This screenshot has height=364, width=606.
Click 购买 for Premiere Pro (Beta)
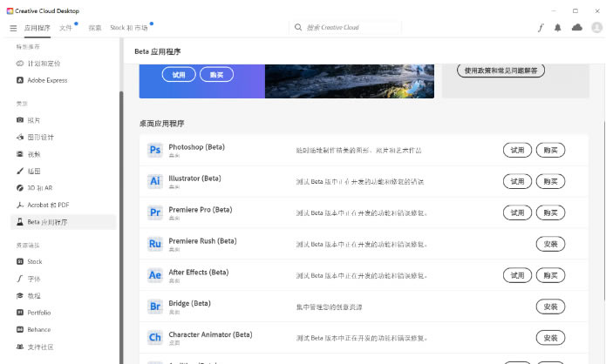click(x=550, y=212)
